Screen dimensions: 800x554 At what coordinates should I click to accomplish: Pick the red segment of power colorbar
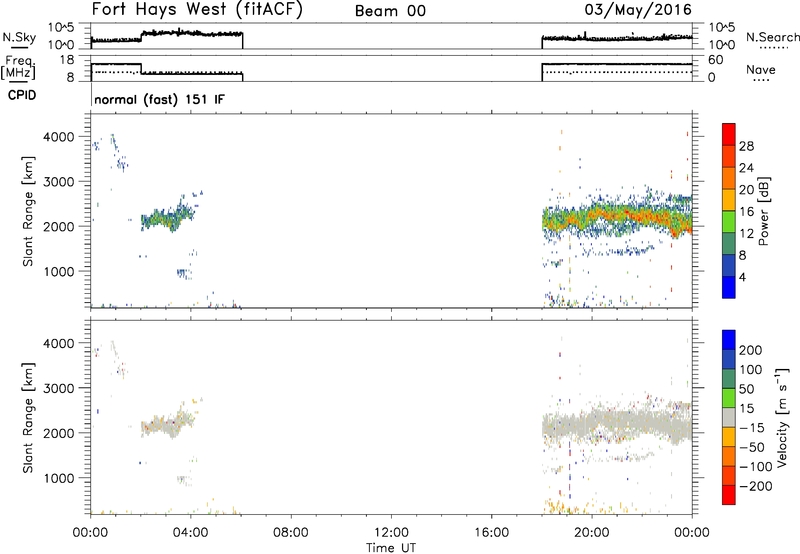click(729, 134)
